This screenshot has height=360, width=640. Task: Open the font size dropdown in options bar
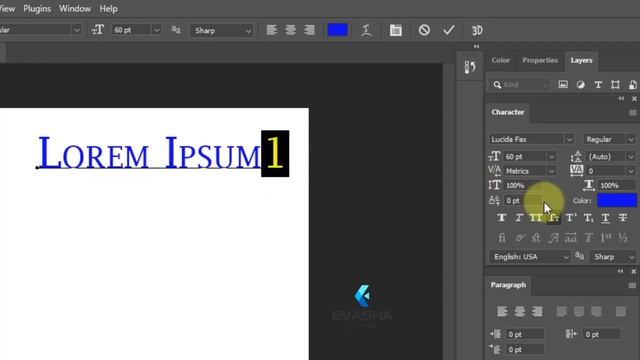point(156,30)
